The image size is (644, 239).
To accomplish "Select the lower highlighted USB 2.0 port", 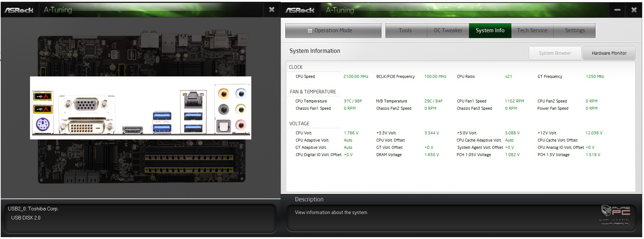I will pos(43,109).
